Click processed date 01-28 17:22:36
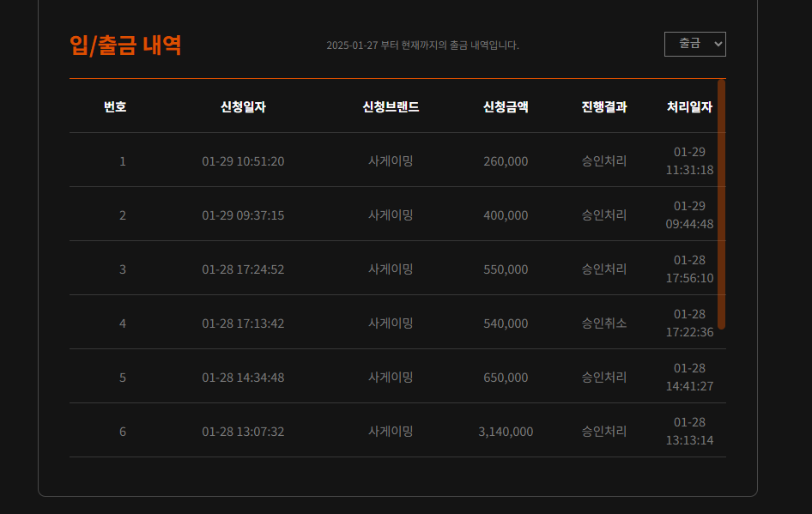Screen dimensions: 812x514 [689, 323]
